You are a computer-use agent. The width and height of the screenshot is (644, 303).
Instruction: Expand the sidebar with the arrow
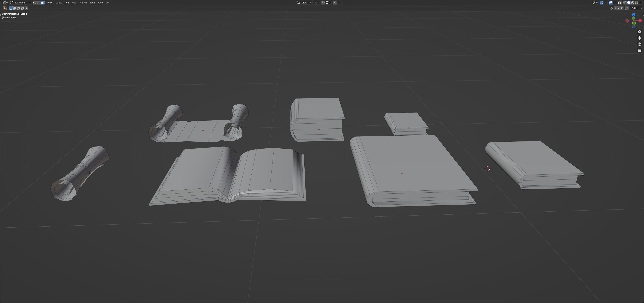tap(643, 15)
